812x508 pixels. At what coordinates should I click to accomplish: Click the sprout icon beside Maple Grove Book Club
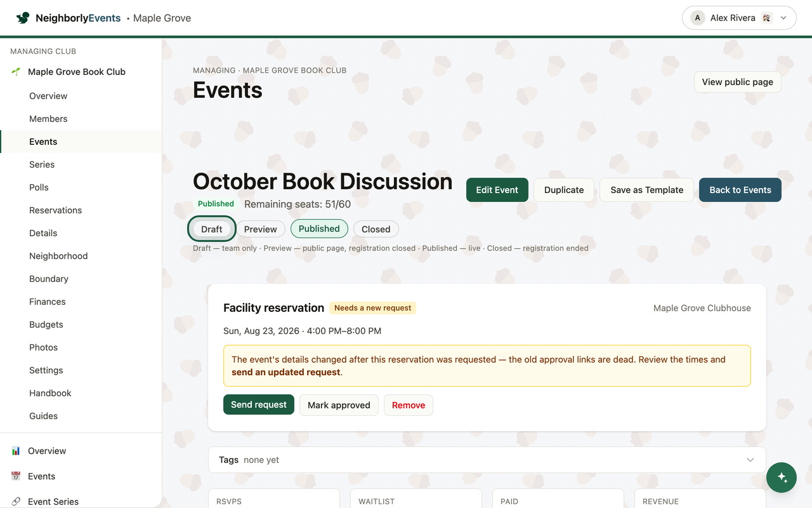click(x=16, y=72)
